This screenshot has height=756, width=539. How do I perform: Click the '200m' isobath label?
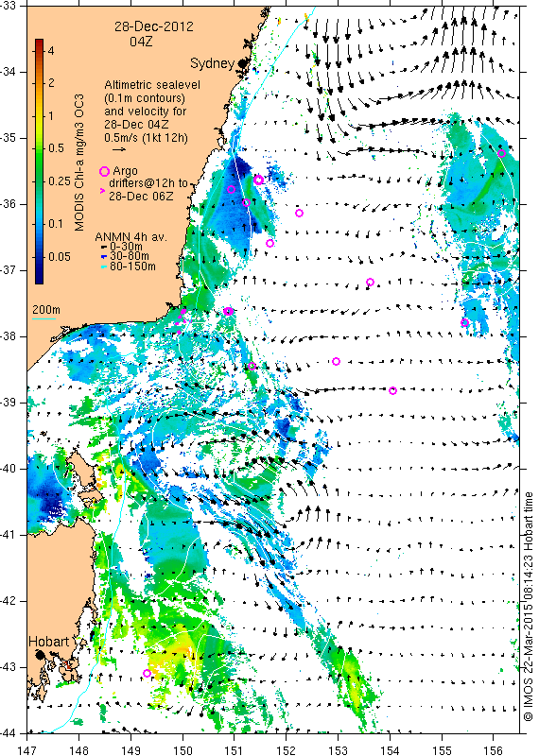click(46, 309)
